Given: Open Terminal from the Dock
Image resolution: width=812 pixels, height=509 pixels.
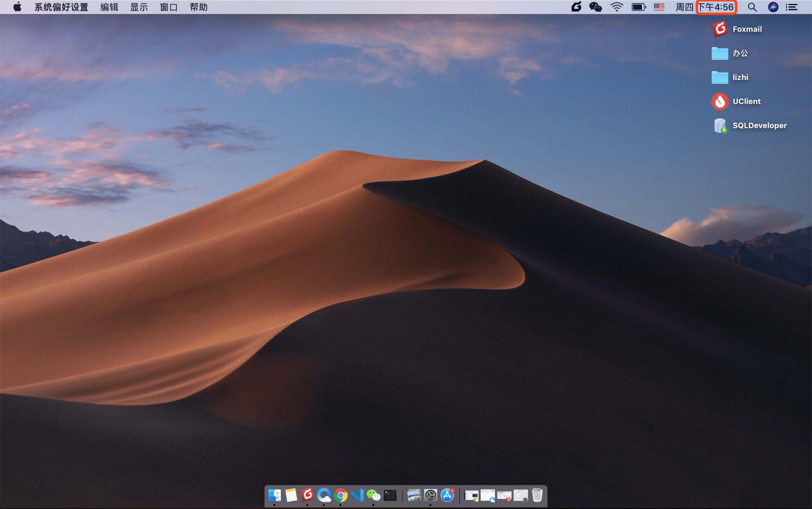Looking at the screenshot, I should tap(390, 495).
